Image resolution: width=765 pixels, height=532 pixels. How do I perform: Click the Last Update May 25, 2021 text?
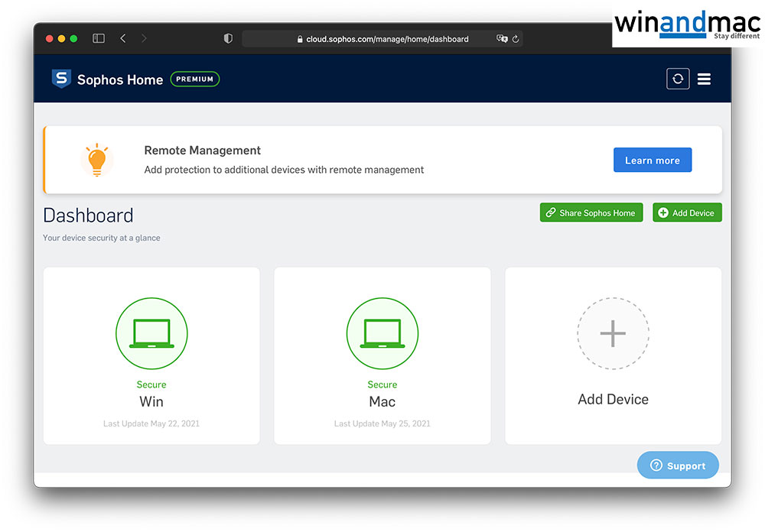(382, 423)
